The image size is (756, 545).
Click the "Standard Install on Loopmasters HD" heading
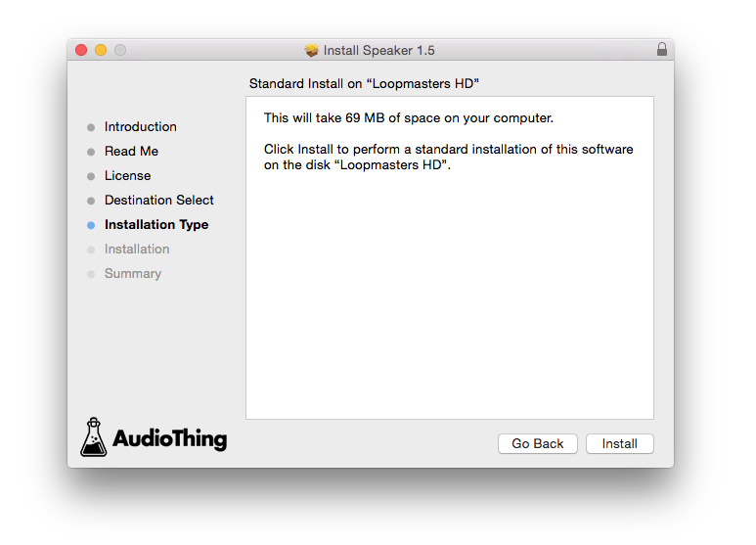coord(364,84)
